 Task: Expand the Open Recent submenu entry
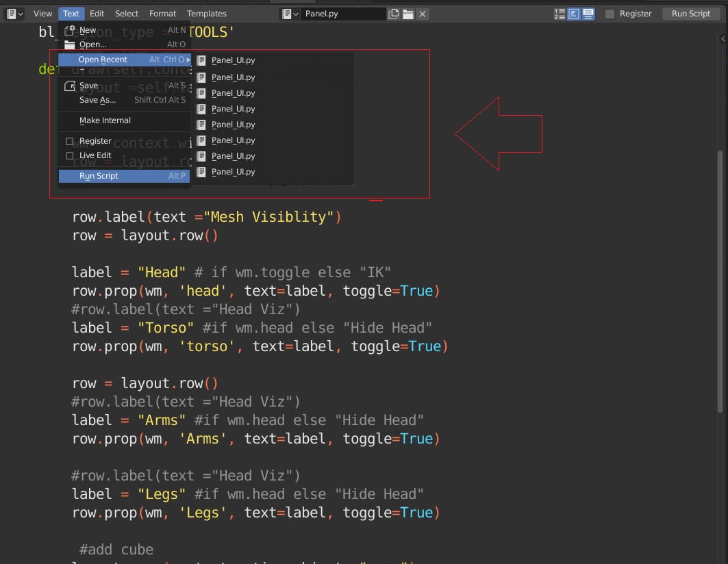125,60
